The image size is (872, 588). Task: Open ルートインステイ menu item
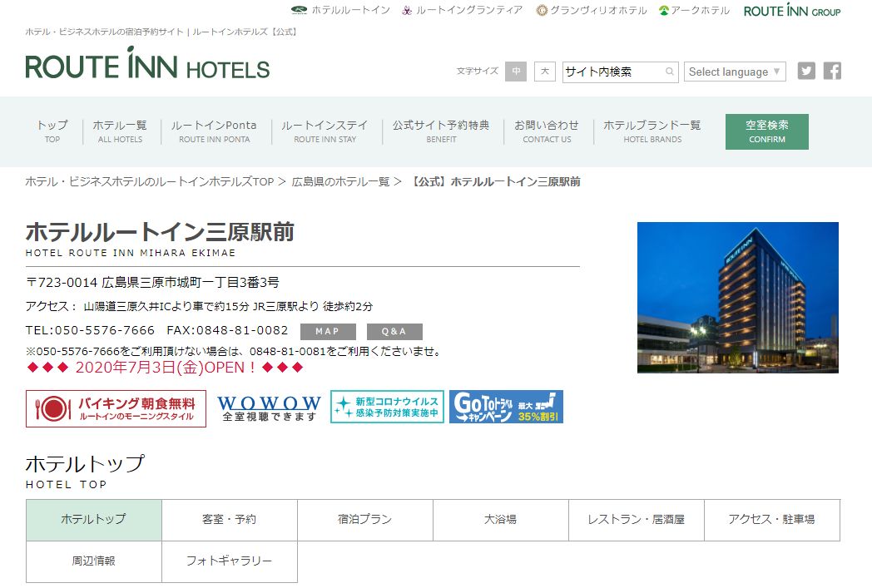pyautogui.click(x=325, y=131)
